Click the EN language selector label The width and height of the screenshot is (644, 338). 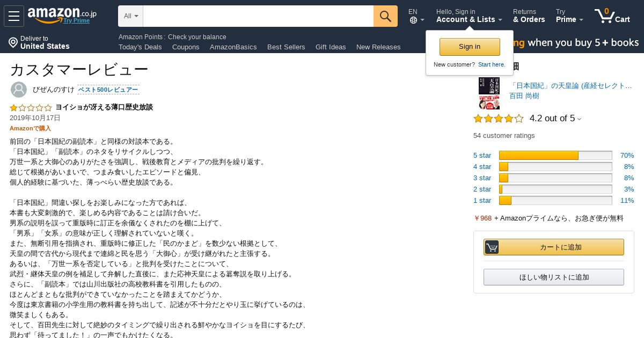coord(413,12)
